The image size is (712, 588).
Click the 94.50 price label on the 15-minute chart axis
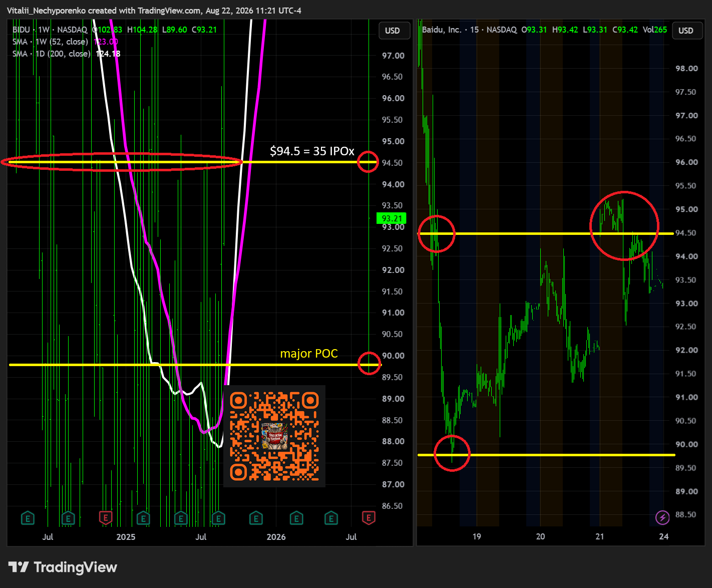pyautogui.click(x=686, y=233)
